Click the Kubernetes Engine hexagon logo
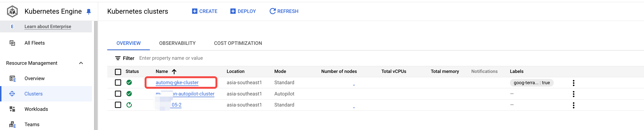 click(x=12, y=11)
